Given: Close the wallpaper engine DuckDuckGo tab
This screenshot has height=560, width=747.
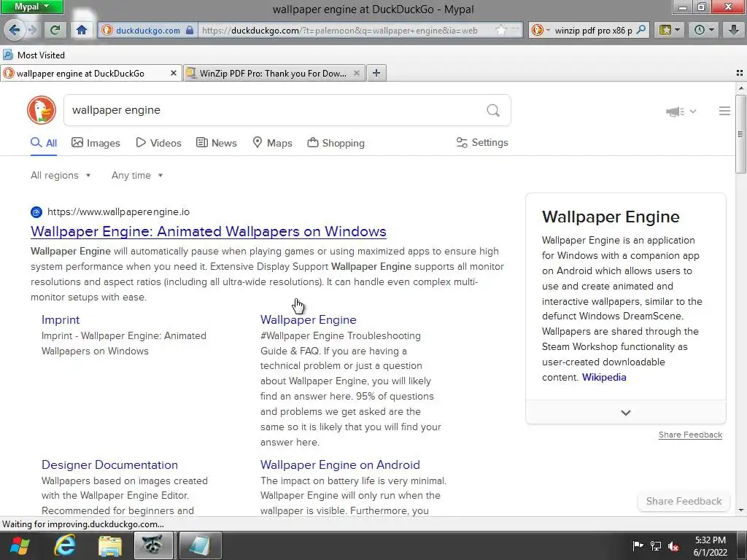Looking at the screenshot, I should coord(174,73).
